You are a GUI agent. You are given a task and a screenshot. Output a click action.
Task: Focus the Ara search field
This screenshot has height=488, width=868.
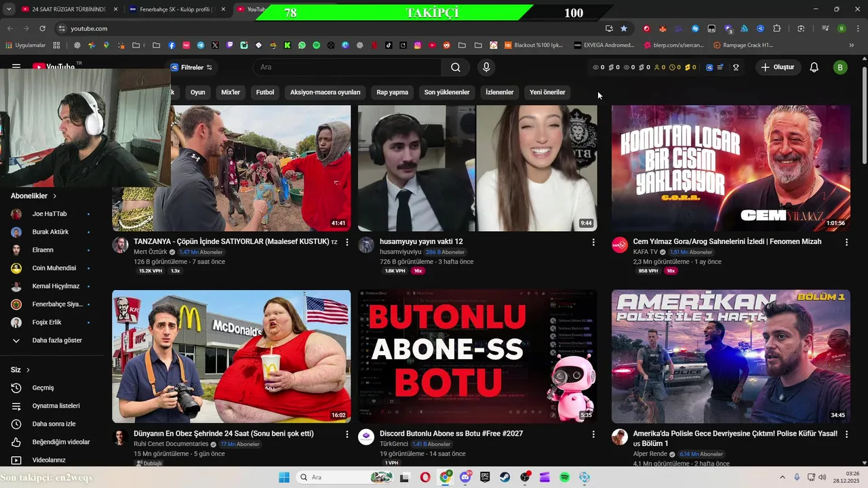pyautogui.click(x=347, y=67)
